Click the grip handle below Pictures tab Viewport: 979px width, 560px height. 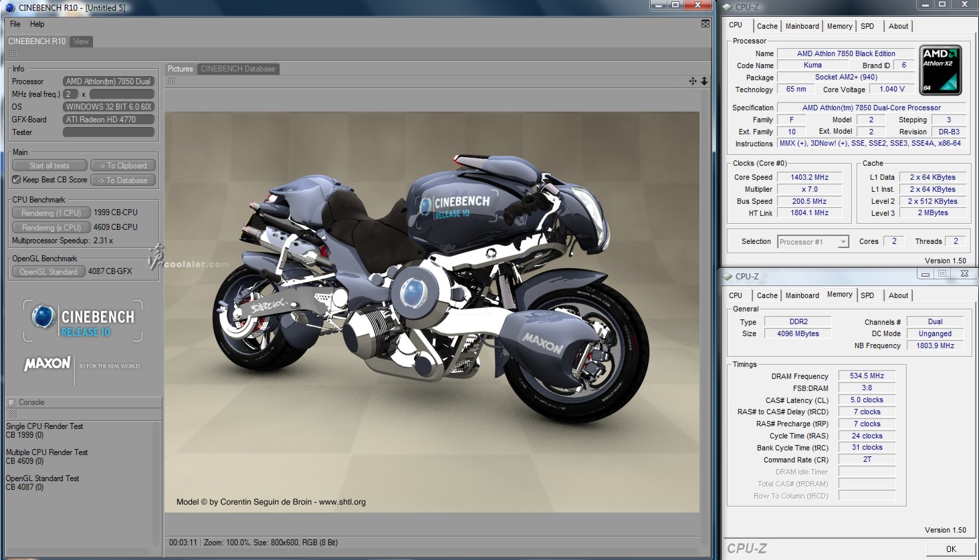(171, 81)
